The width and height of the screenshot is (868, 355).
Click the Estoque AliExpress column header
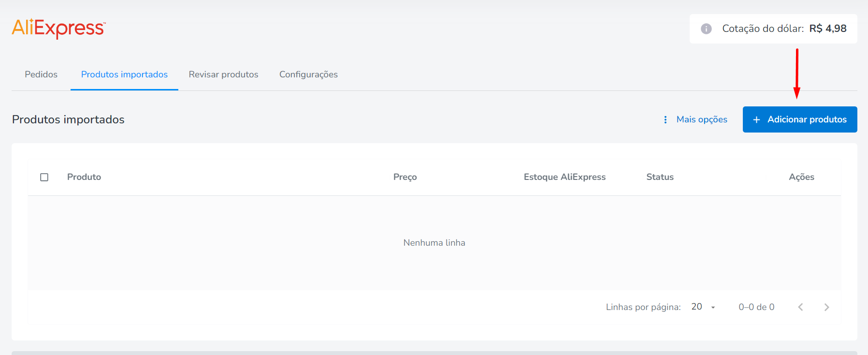[x=564, y=177]
